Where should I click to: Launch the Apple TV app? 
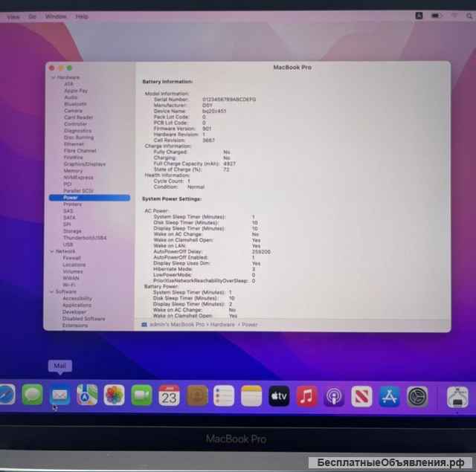coord(279,396)
